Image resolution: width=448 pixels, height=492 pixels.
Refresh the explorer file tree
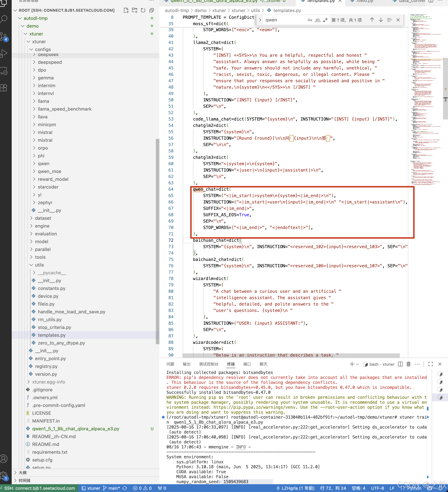(143, 10)
